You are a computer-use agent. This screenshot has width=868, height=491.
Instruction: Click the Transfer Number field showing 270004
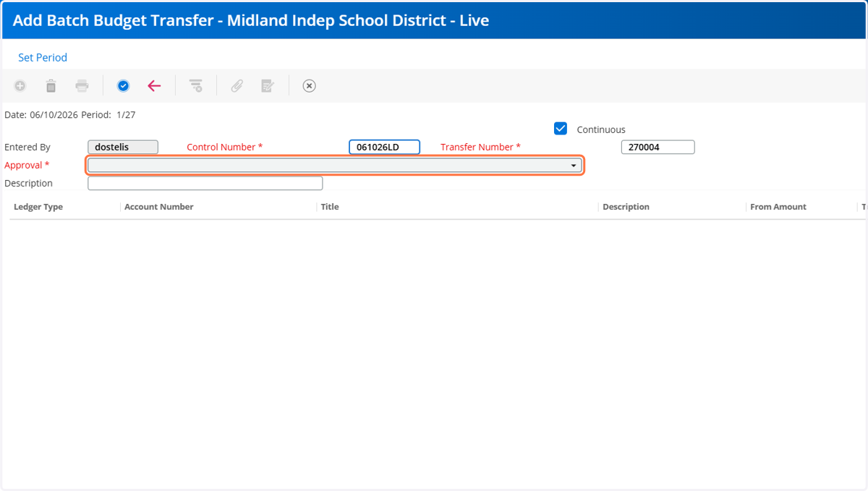pos(658,148)
